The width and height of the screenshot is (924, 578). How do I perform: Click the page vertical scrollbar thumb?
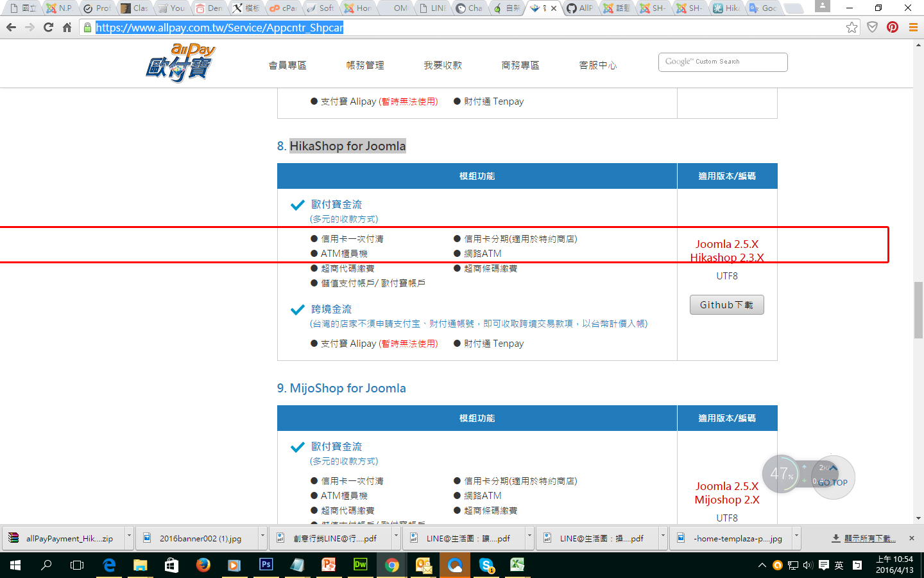(x=919, y=310)
